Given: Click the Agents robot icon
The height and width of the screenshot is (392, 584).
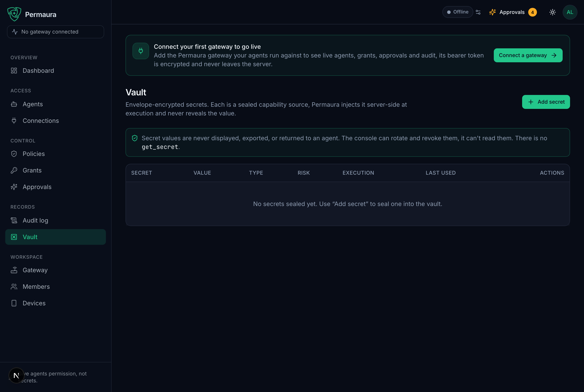Looking at the screenshot, I should (14, 104).
